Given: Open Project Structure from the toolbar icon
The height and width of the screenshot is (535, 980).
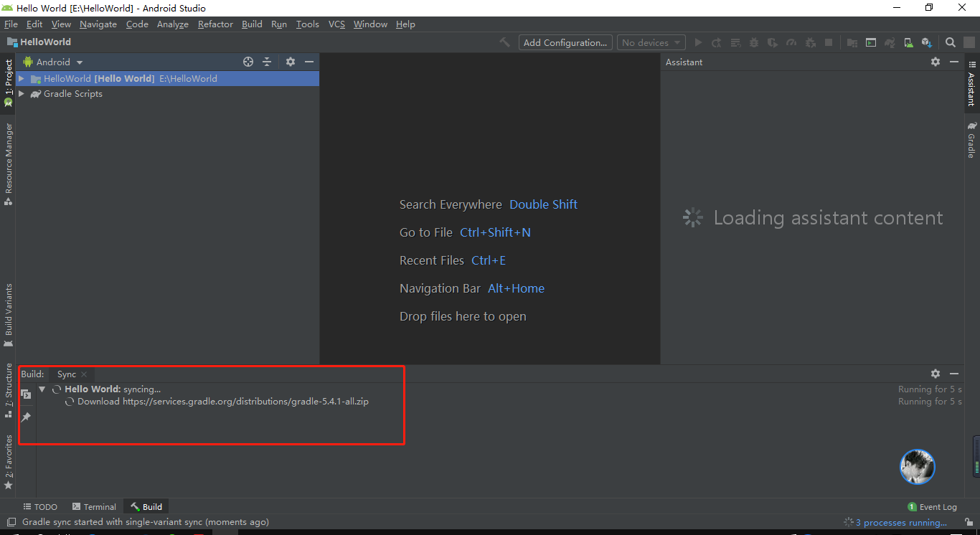Looking at the screenshot, I should tap(852, 42).
